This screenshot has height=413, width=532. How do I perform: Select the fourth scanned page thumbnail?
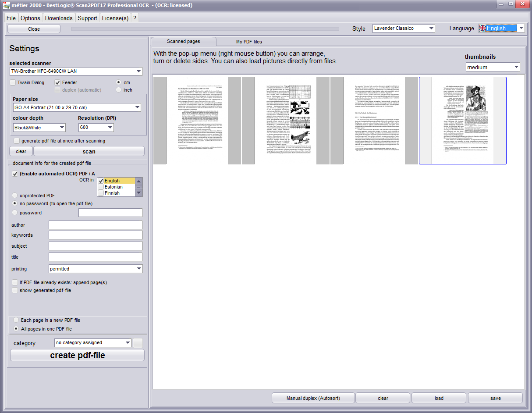(x=462, y=121)
